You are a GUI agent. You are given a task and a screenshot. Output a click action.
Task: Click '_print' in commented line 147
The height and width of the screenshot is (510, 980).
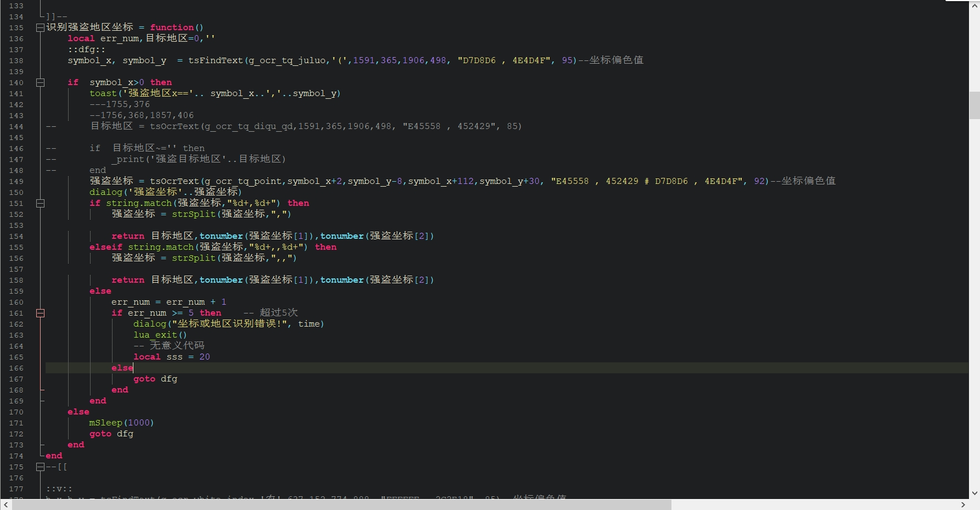tap(128, 159)
